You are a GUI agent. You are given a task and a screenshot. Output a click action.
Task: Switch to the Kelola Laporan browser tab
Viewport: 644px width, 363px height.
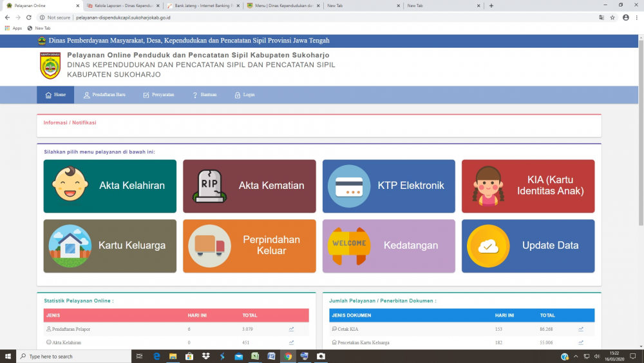tap(122, 6)
